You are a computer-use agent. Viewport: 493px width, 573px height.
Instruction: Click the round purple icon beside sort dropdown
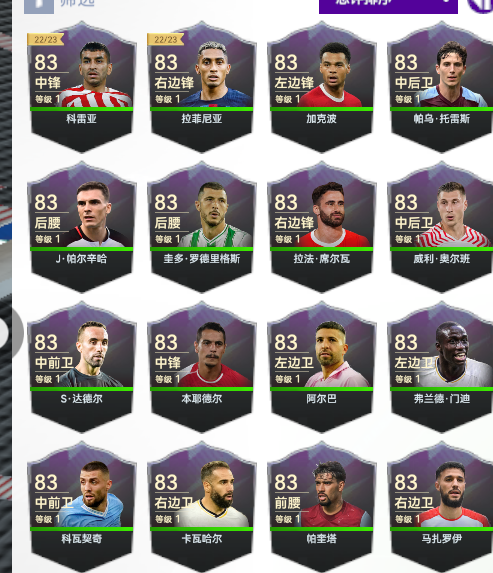(x=480, y=5)
